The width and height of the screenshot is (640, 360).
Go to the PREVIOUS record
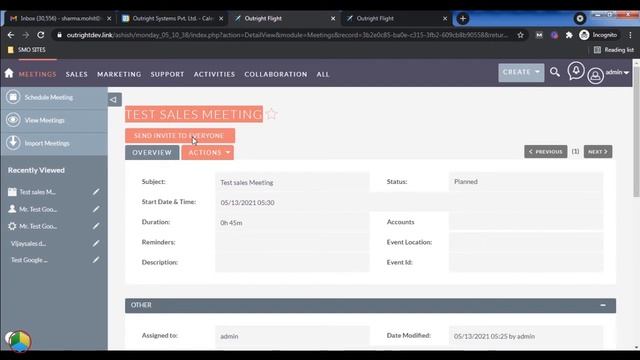click(545, 151)
